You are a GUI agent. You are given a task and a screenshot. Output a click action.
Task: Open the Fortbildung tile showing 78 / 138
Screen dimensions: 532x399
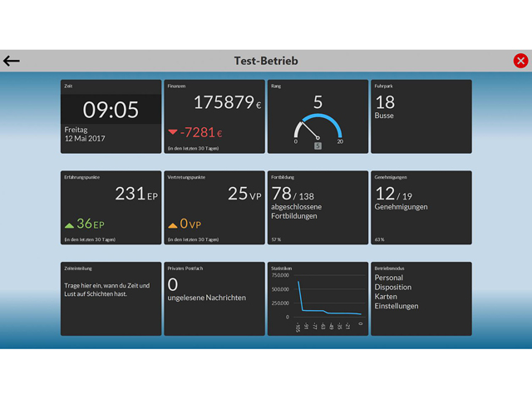(318, 208)
